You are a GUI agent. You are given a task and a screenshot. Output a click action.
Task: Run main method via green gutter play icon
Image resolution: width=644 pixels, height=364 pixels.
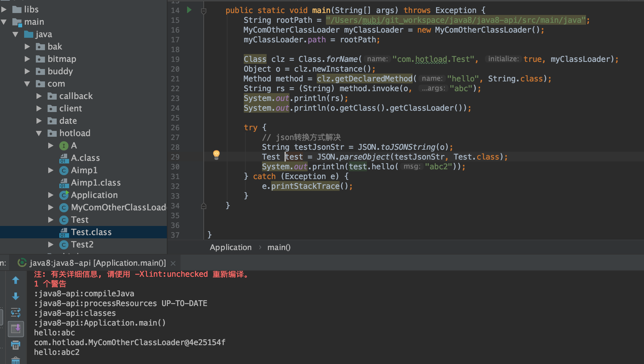(189, 10)
